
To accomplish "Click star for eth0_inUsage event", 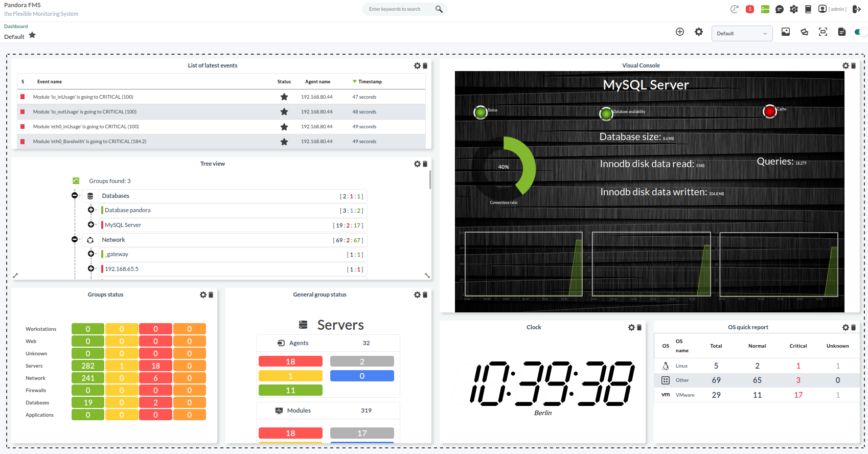I will [x=284, y=126].
